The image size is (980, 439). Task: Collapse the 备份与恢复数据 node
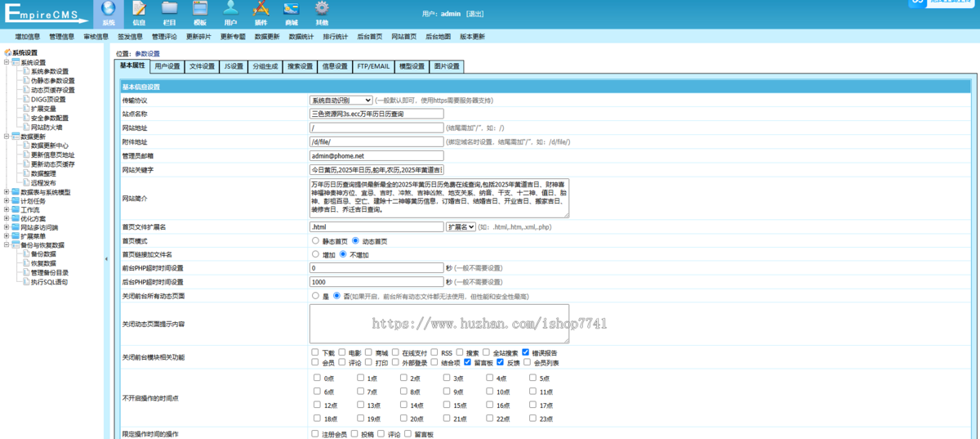(7, 244)
